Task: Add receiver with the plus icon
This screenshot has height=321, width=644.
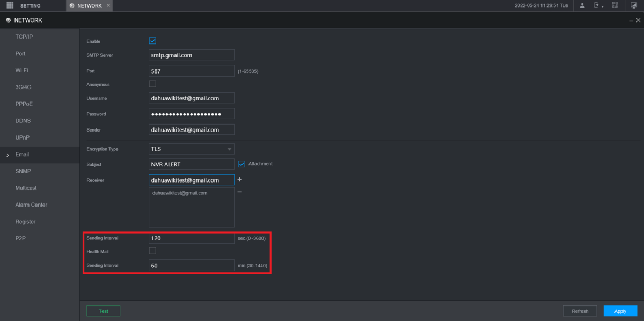Action: (239, 179)
